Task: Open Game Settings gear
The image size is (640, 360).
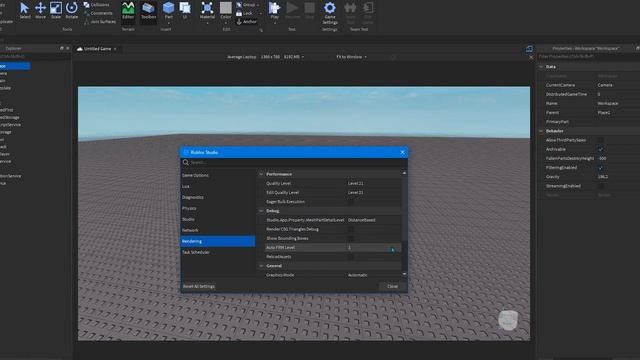Action: (330, 7)
